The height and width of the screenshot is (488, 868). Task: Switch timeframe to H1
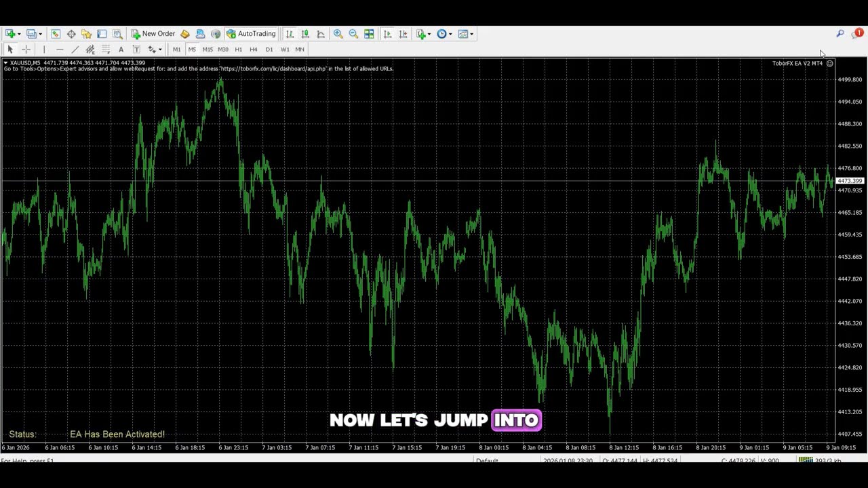click(x=238, y=49)
